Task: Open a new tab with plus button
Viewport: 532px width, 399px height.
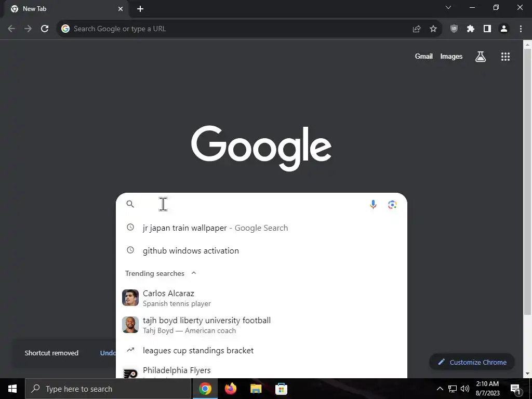Action: point(140,9)
